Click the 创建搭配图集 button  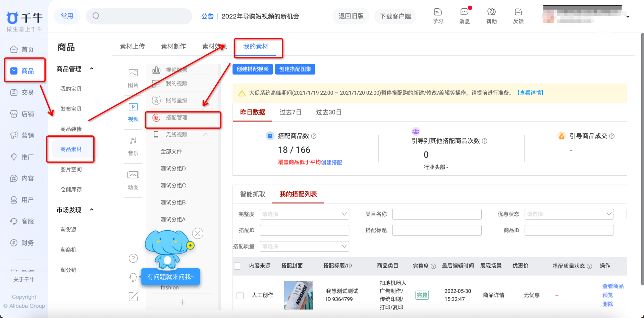[295, 69]
